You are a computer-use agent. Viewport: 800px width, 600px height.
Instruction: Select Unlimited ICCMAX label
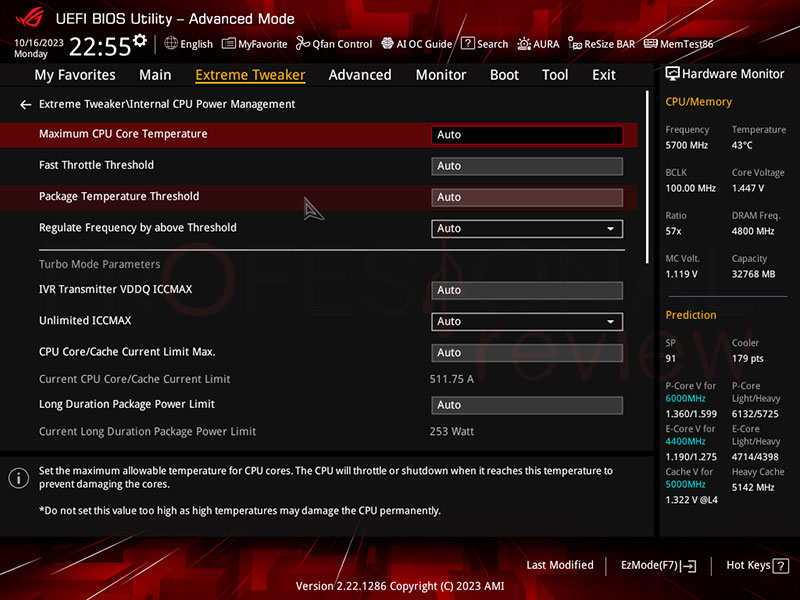(85, 320)
